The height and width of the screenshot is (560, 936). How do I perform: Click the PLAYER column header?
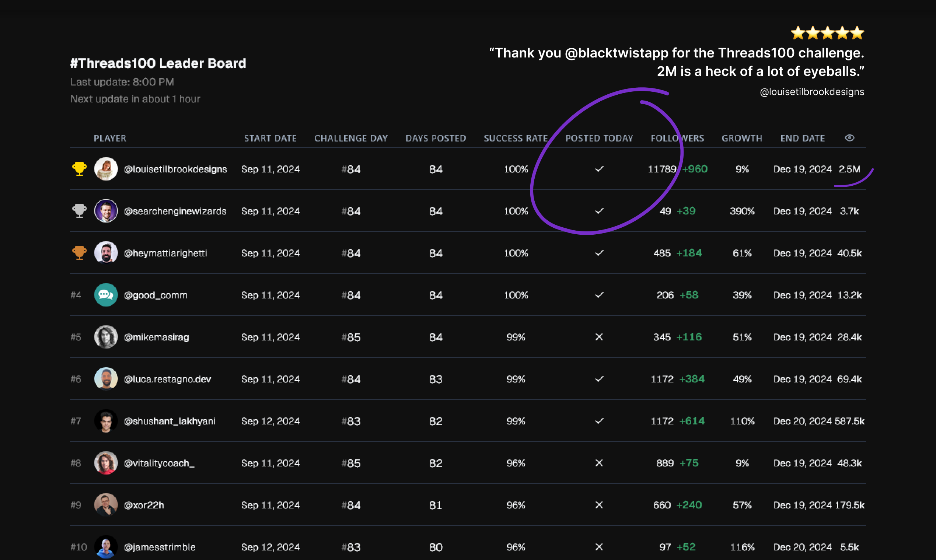coord(110,138)
